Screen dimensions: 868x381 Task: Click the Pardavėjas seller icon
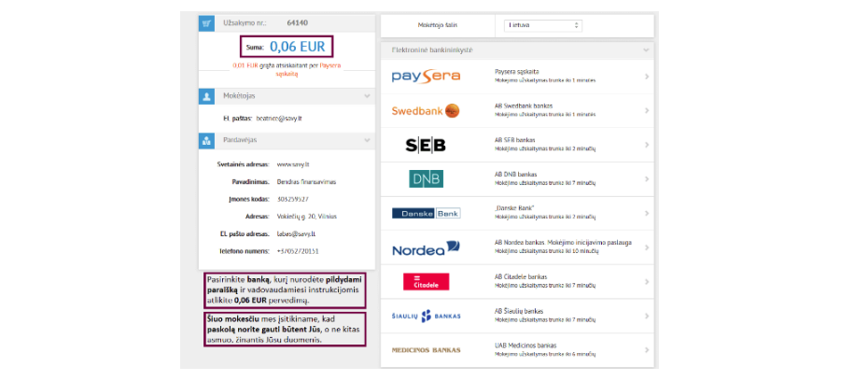pos(206,141)
